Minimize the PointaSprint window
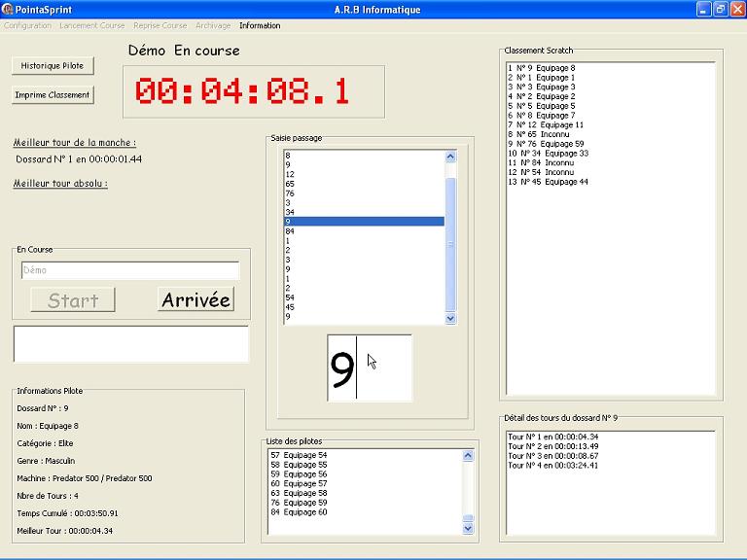The width and height of the screenshot is (747, 560). [x=703, y=9]
